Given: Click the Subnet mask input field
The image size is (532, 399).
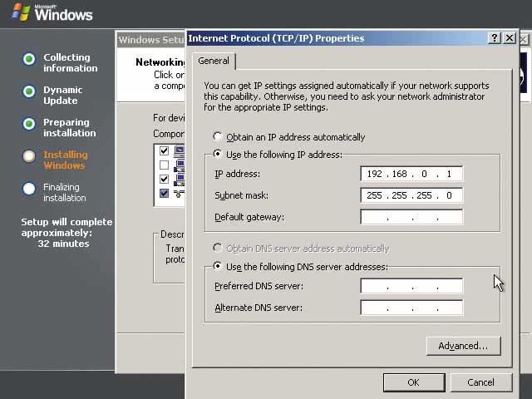Looking at the screenshot, I should (x=411, y=195).
